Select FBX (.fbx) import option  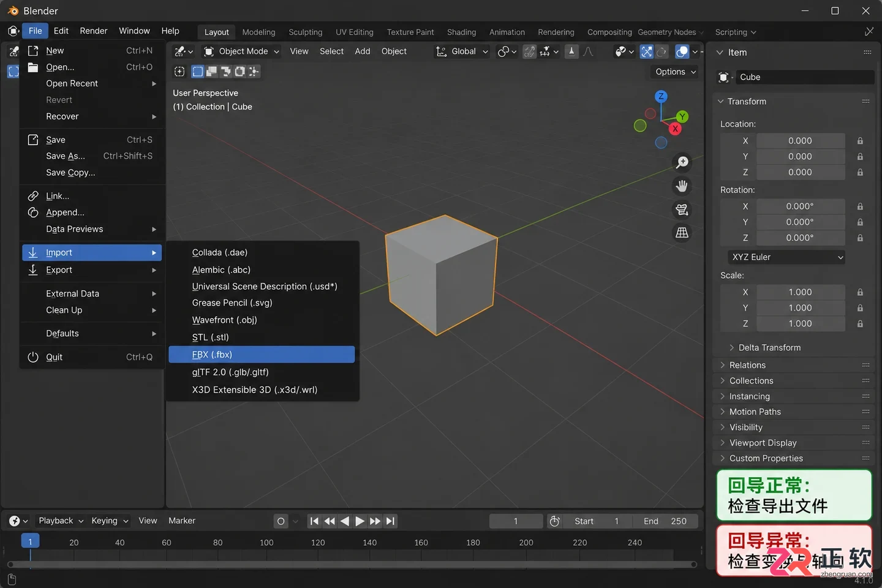pyautogui.click(x=262, y=355)
